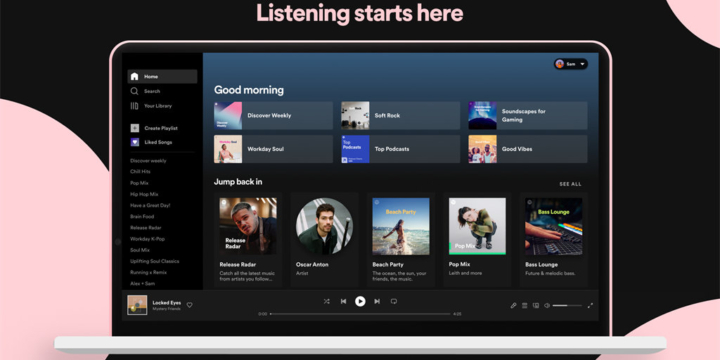Click the Top Podcasts tile artwork
This screenshot has height=360, width=720.
tap(355, 149)
